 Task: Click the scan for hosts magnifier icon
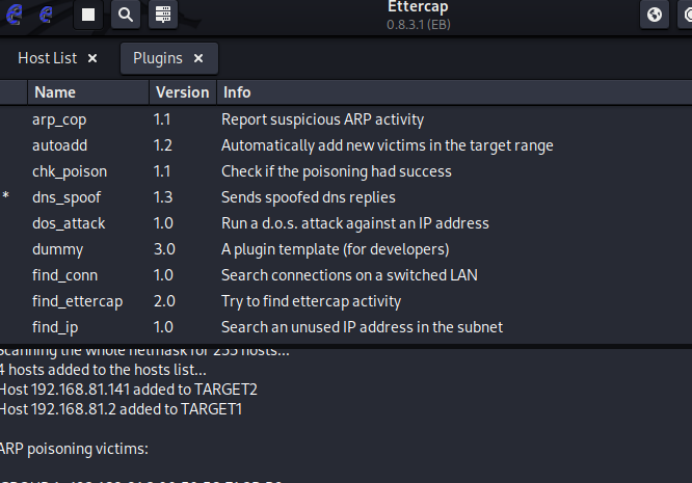pos(124,14)
